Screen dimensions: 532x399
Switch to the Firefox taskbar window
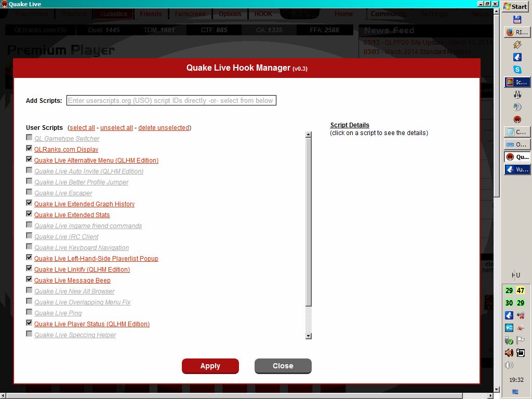coord(517,32)
